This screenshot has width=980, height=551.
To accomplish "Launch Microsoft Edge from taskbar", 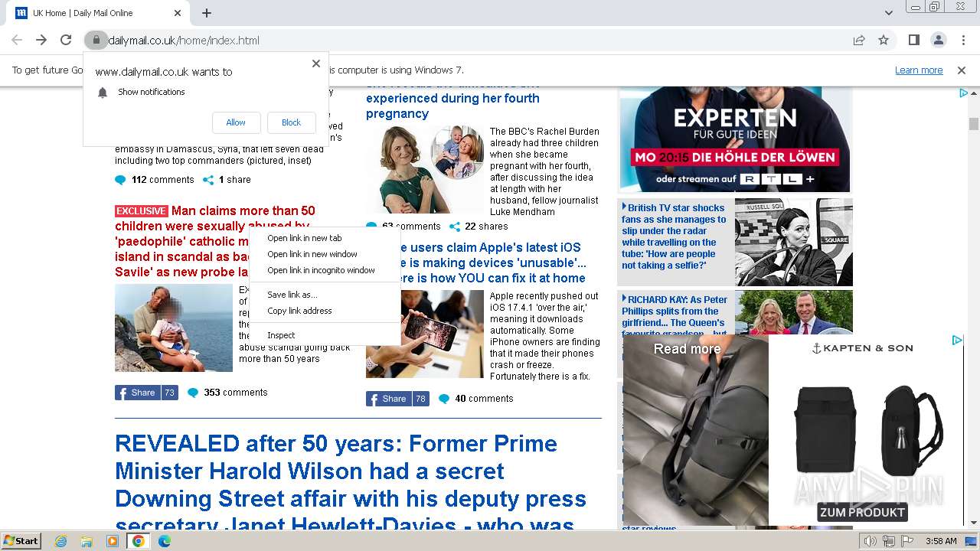I will pyautogui.click(x=165, y=541).
